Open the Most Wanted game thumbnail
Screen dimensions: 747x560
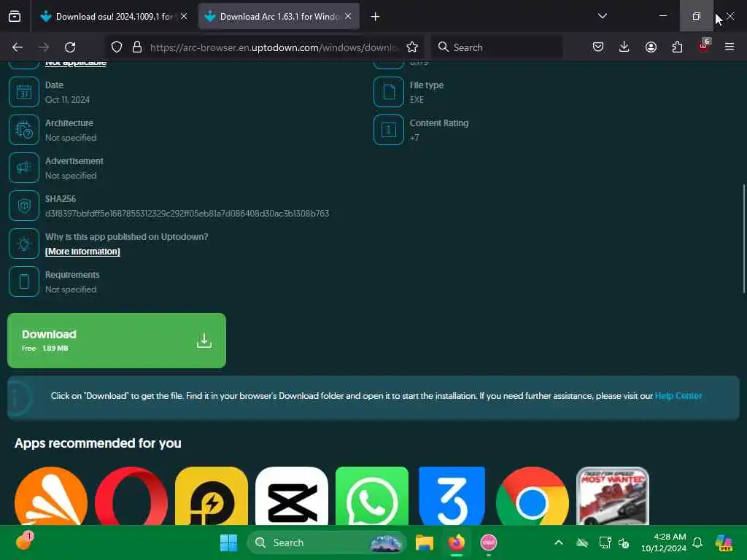click(x=613, y=496)
